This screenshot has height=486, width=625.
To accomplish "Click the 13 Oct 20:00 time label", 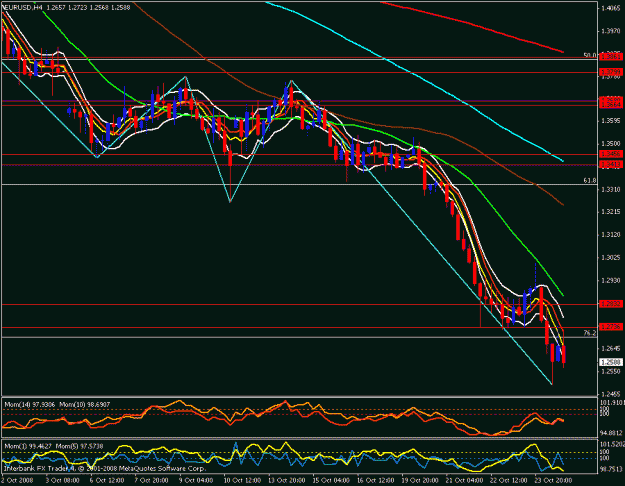I will (x=287, y=480).
